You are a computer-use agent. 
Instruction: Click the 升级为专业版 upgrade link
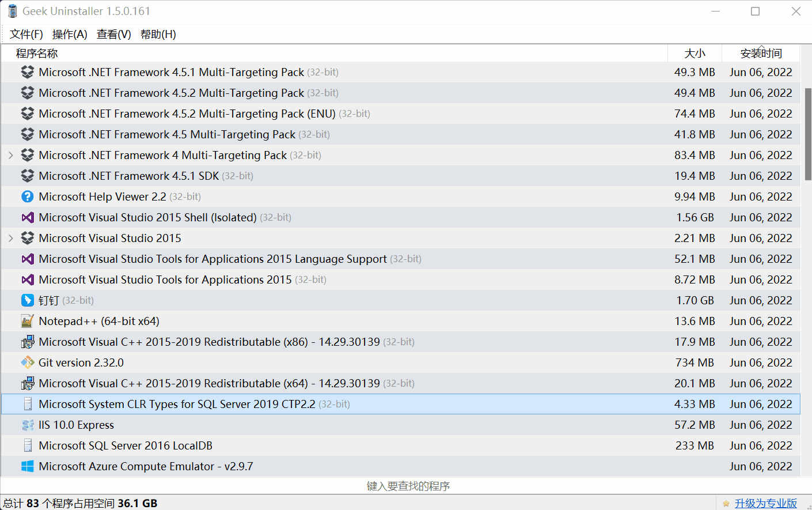(766, 504)
